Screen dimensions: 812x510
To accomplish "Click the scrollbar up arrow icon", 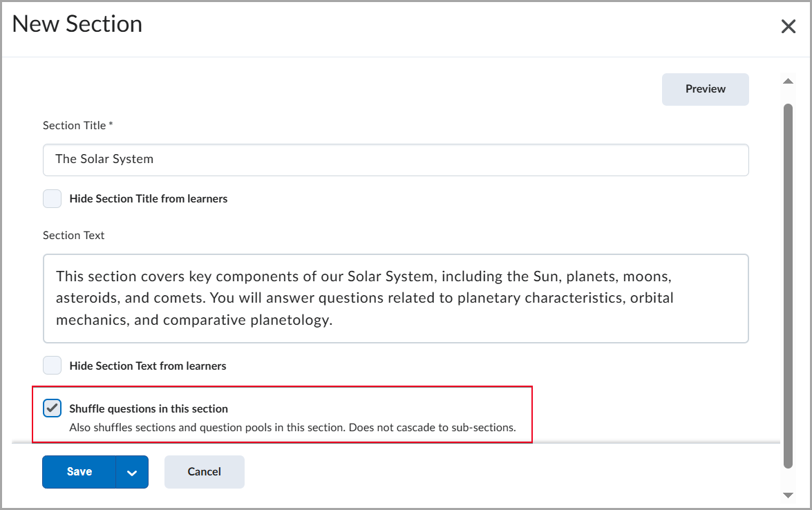I will 789,81.
